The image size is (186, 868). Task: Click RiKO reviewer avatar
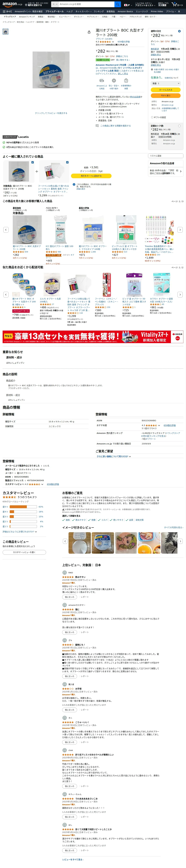click(64, 572)
